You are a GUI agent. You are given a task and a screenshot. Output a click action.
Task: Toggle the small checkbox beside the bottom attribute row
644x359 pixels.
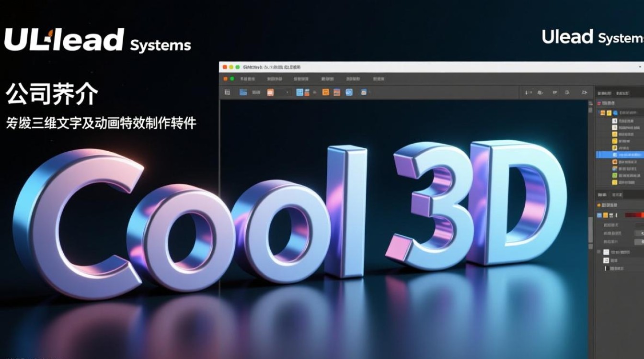599,252
